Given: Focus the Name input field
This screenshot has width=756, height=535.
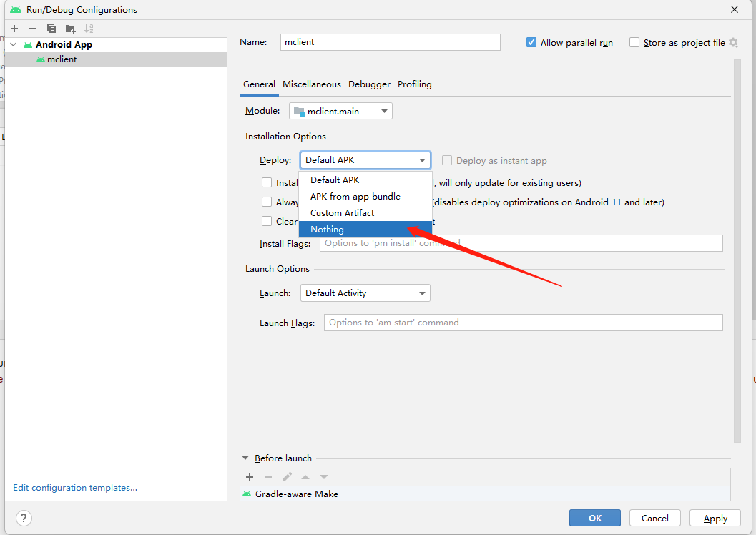Looking at the screenshot, I should coord(390,42).
